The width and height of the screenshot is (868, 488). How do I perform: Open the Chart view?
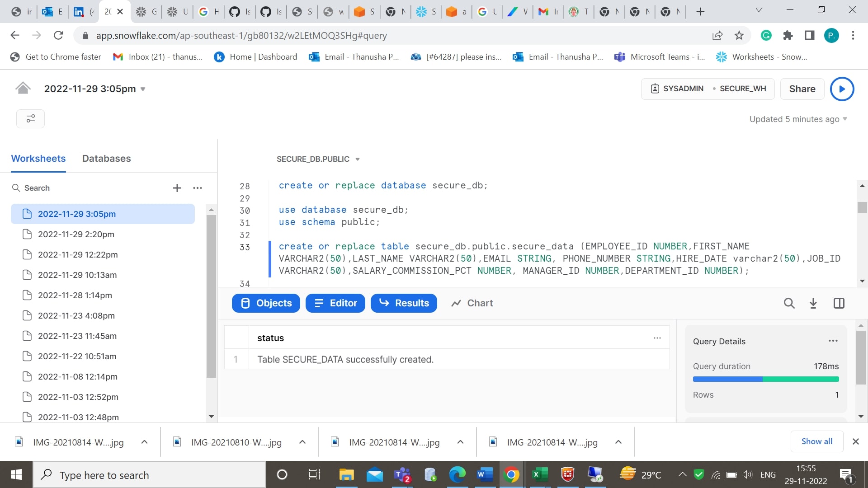point(472,303)
